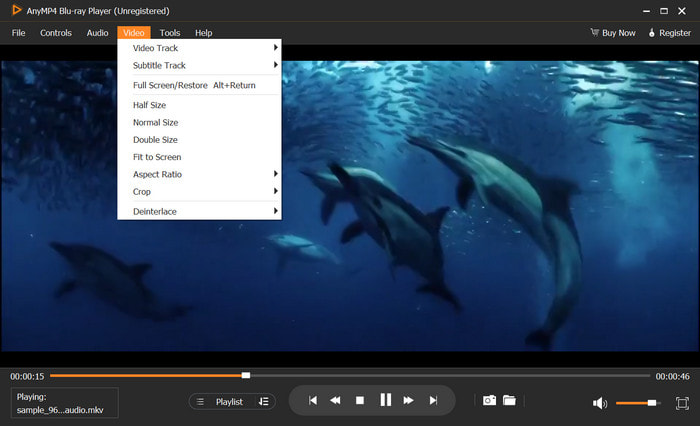
Task: Seek to unplayed part of progress bar
Action: 450,376
